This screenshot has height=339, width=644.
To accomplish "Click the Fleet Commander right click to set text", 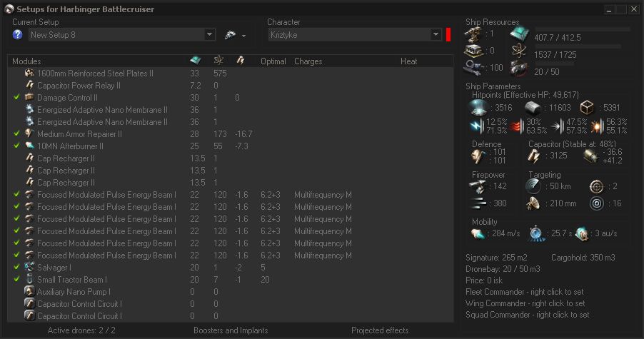I will pos(525,292).
